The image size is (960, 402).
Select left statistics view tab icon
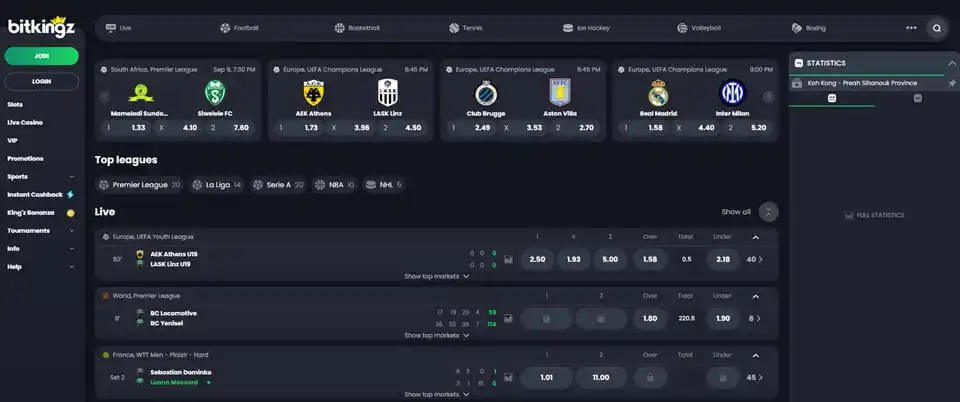[831, 98]
